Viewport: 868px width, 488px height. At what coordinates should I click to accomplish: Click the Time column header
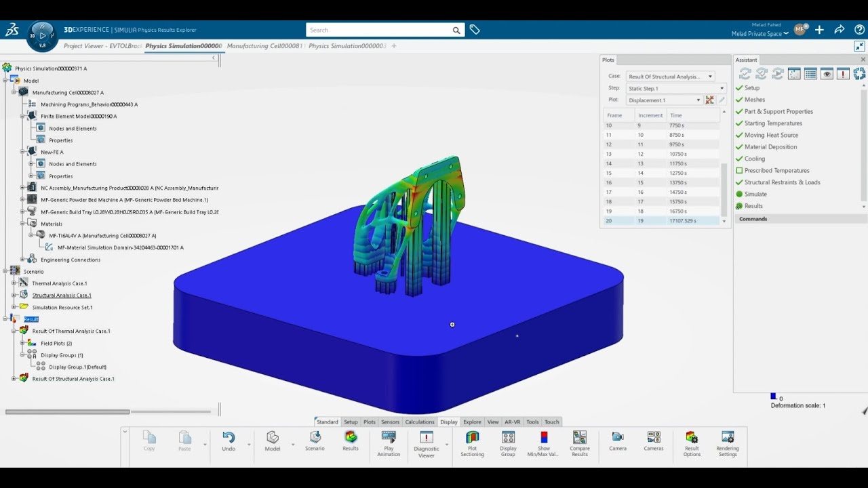(692, 115)
